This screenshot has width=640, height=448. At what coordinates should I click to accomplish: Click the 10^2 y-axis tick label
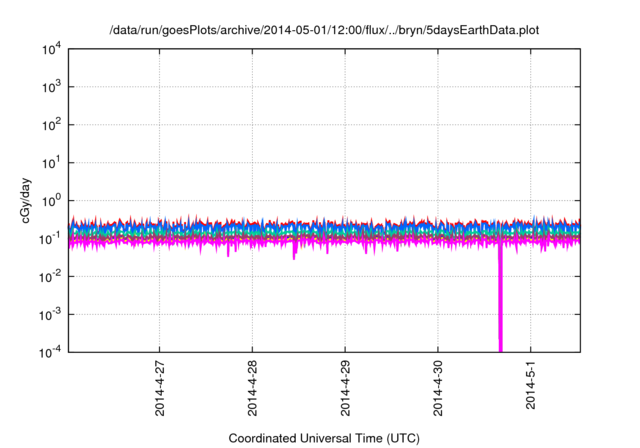[51, 125]
